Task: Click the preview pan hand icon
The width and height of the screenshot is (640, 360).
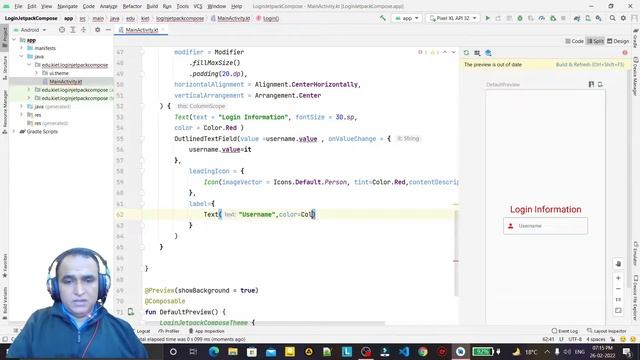Action: point(618,264)
